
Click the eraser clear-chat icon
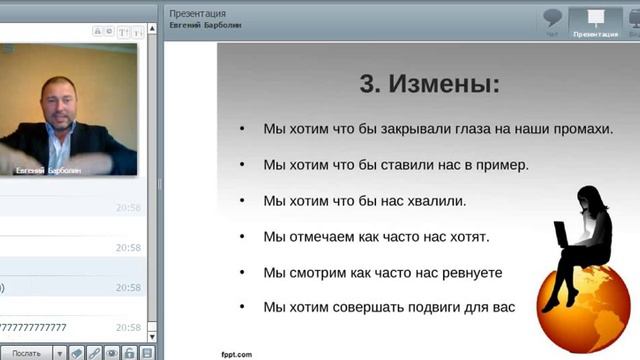pyautogui.click(x=76, y=353)
